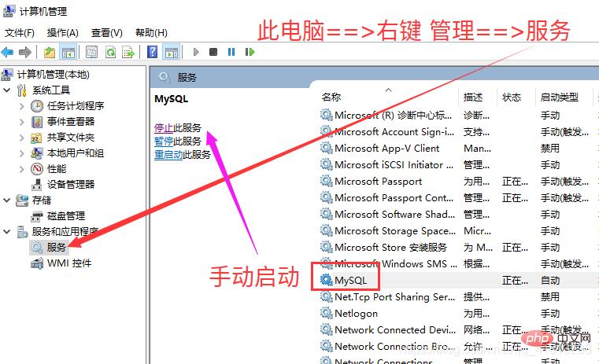Screen dimensions: 599x364
Task: Open the 操作(A) menu
Action: pos(63,33)
